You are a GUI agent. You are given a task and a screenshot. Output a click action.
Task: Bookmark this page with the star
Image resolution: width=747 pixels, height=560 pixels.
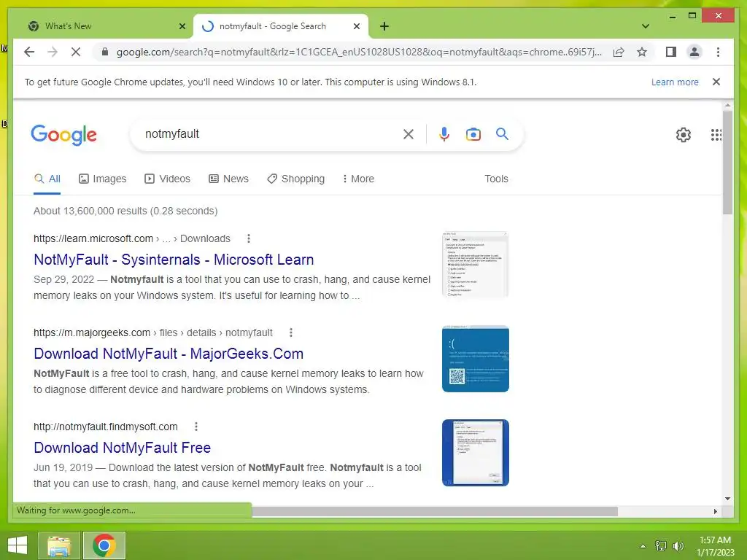(642, 52)
